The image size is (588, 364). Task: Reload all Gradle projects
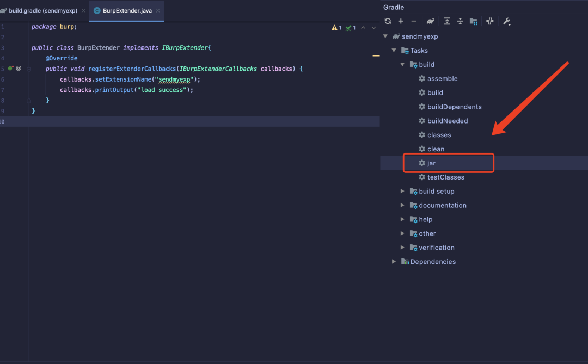tap(388, 21)
